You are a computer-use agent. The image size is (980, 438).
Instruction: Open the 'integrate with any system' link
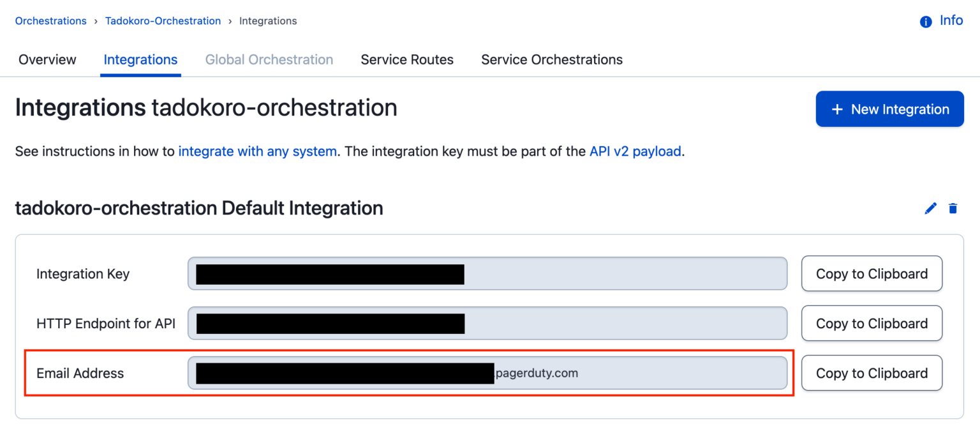point(258,151)
